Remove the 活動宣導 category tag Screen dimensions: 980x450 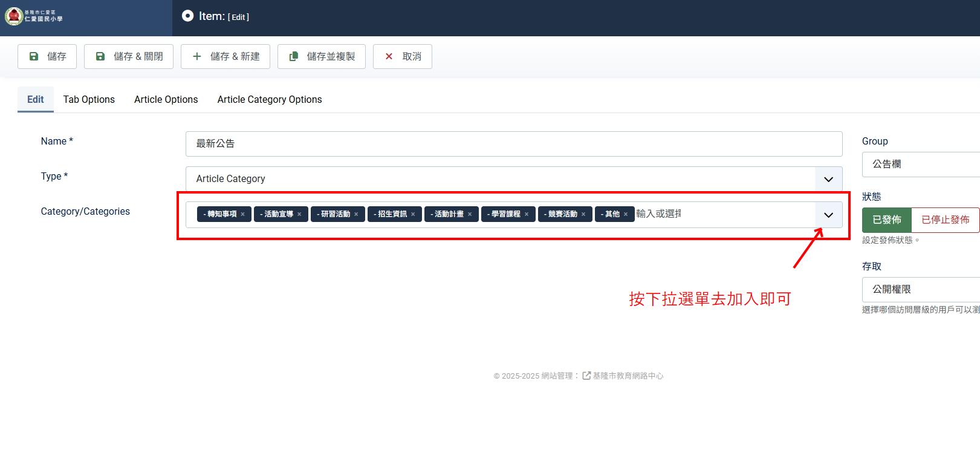pos(299,214)
